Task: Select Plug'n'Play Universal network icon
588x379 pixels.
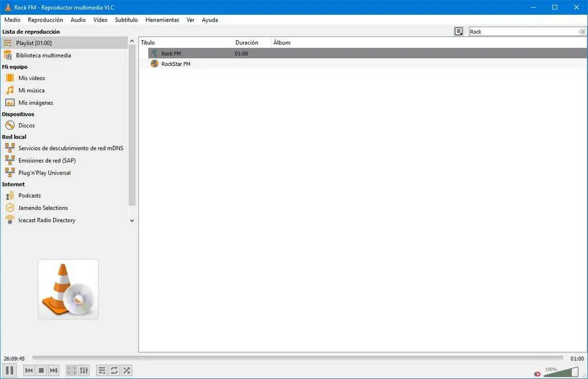Action: pos(10,173)
